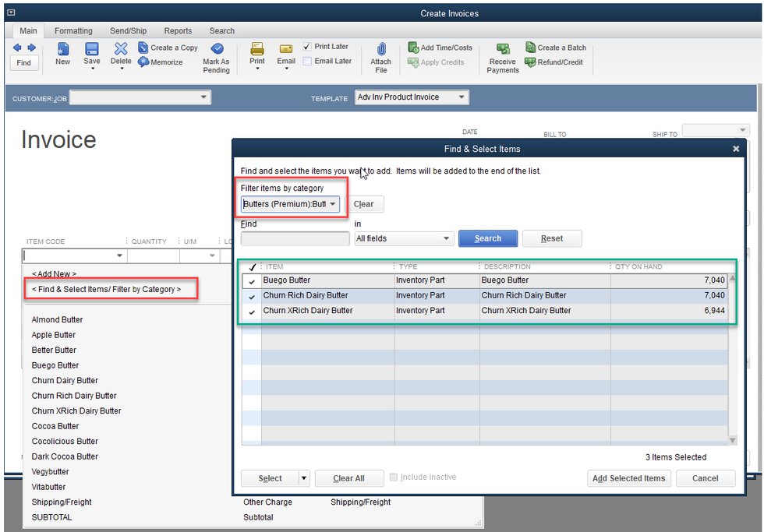Open the Reports tab
The width and height of the screenshot is (764, 532).
coord(178,31)
